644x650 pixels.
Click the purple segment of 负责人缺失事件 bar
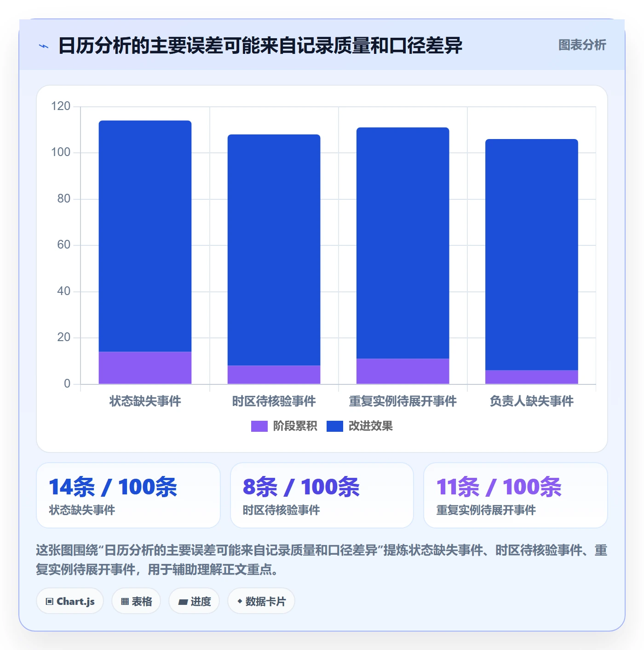[x=531, y=377]
